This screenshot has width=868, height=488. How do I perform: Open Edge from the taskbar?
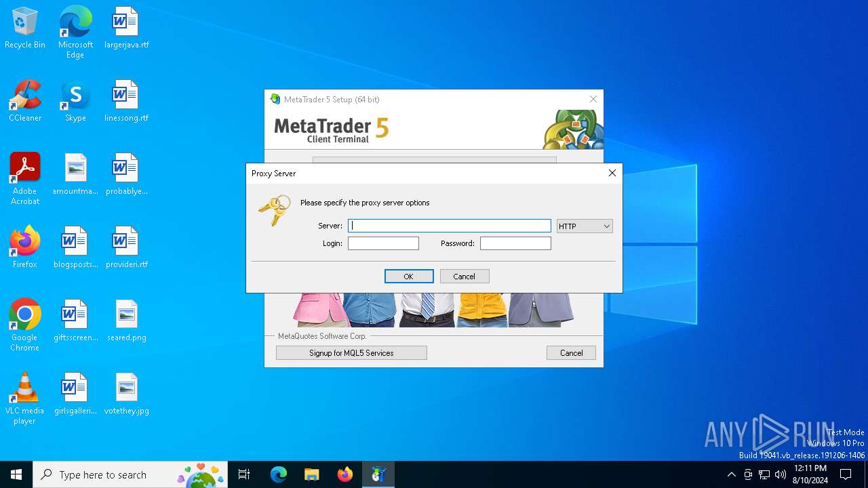coord(279,474)
